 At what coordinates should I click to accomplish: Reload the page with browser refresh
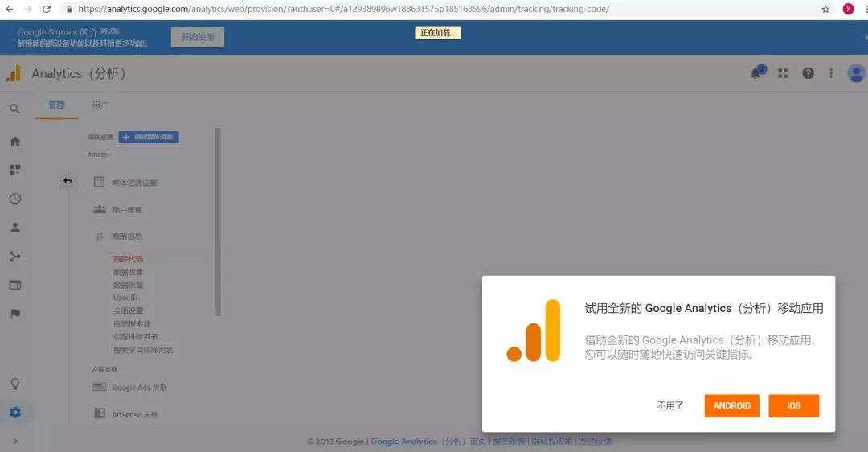tap(47, 9)
